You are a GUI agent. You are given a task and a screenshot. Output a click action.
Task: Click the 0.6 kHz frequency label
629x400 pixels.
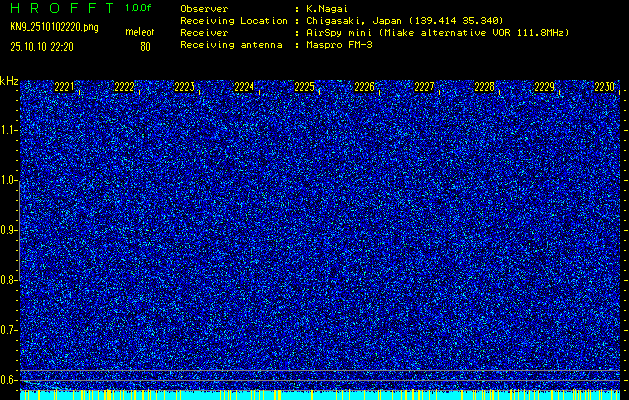[x=9, y=379]
